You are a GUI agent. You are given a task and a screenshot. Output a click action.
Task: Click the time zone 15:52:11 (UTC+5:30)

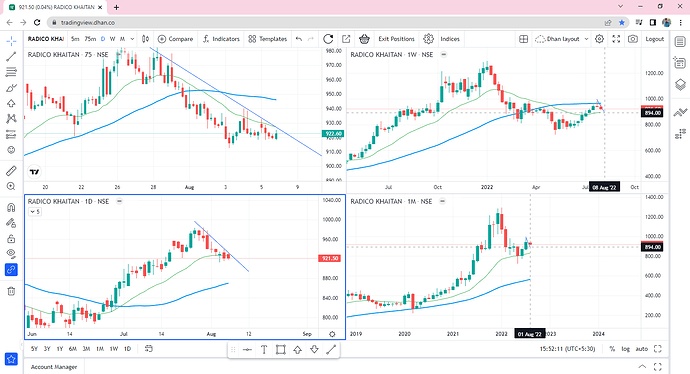(x=567, y=349)
